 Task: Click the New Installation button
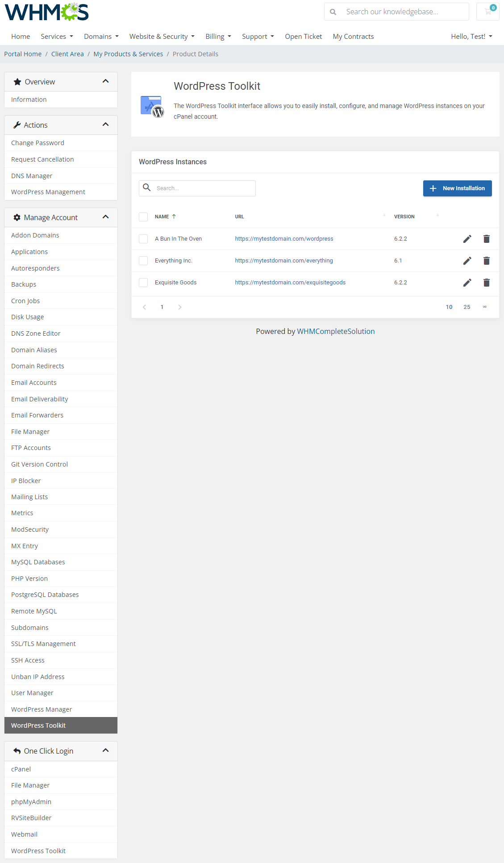457,188
